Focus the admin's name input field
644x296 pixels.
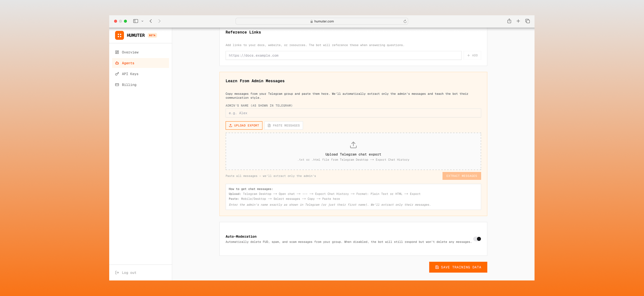coord(353,113)
